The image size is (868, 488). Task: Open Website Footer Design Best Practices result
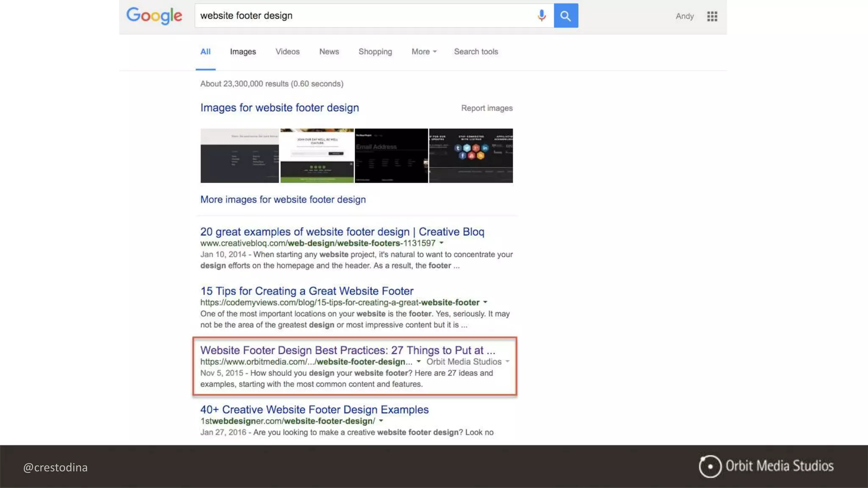pos(348,350)
